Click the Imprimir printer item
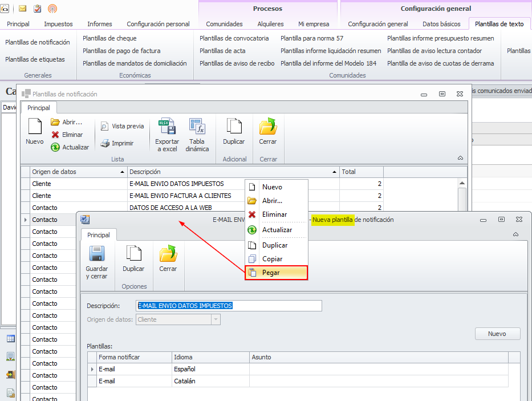 pyautogui.click(x=117, y=143)
